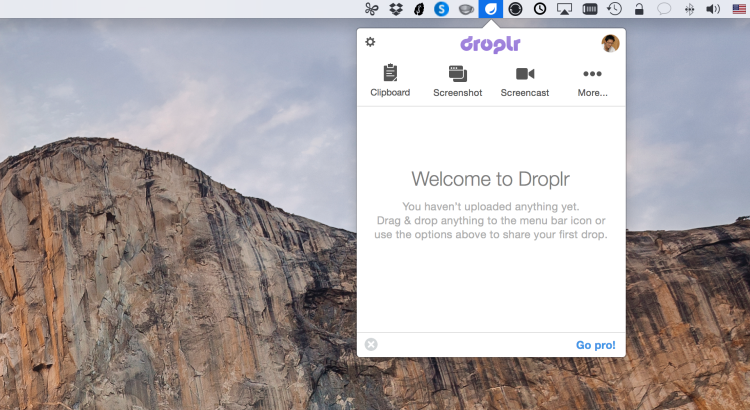Start a Screenshot capture
This screenshot has height=410, width=750.
[x=458, y=80]
